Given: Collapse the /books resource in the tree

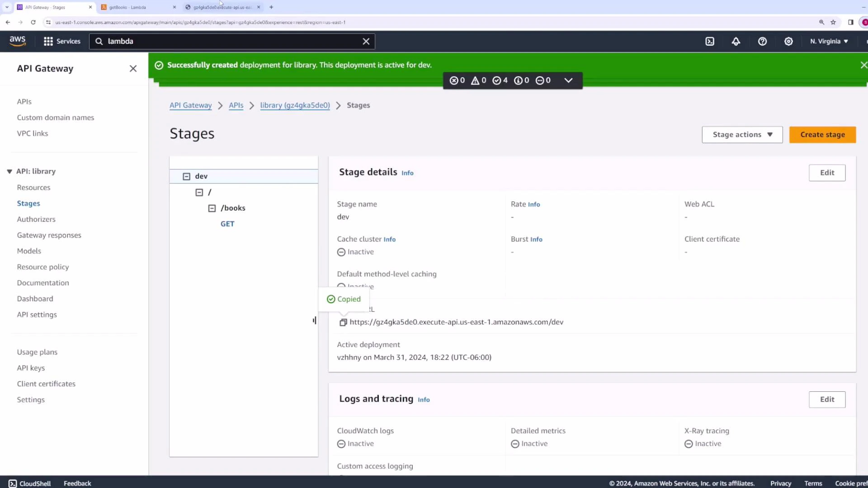Looking at the screenshot, I should tap(212, 208).
